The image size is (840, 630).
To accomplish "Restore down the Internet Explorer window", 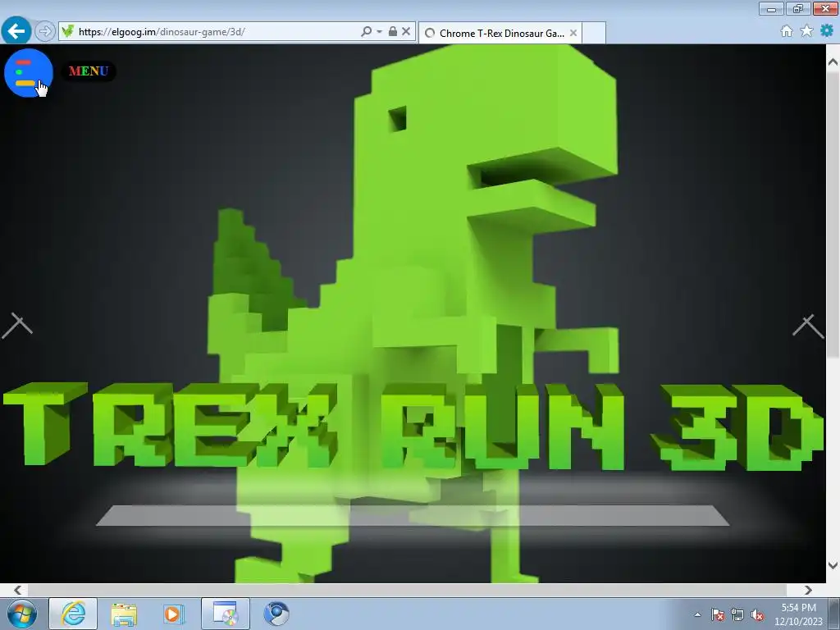I will (x=798, y=8).
